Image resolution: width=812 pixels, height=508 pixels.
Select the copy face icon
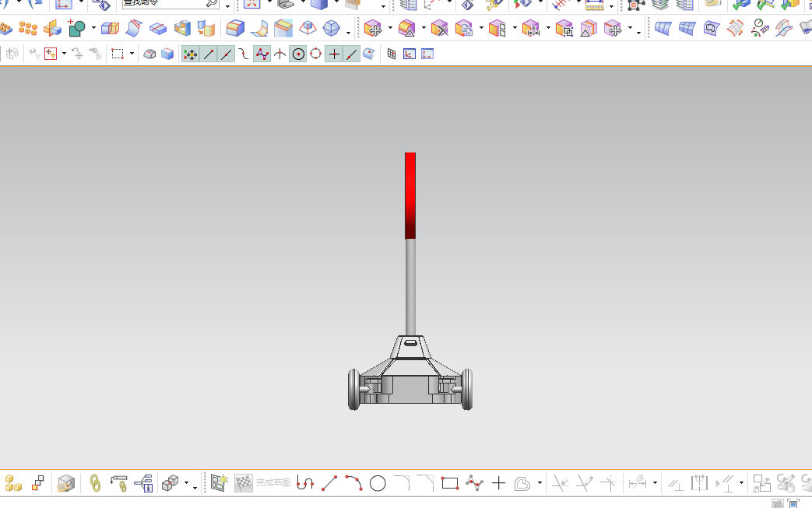coord(463,29)
